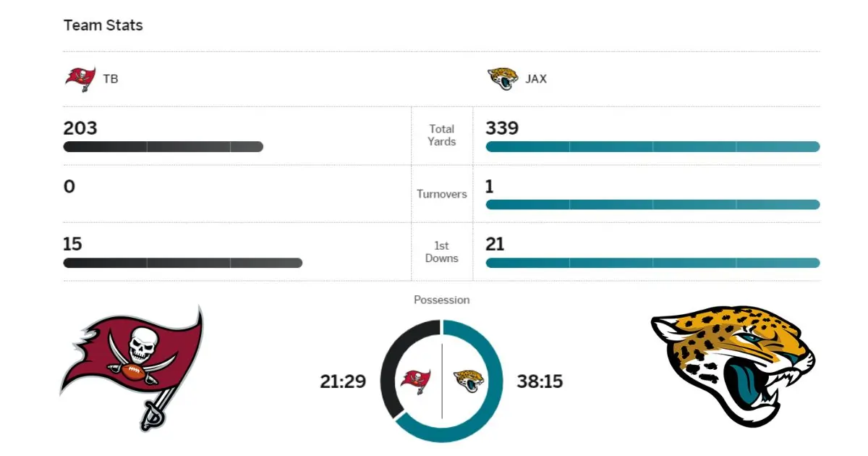The height and width of the screenshot is (456, 868).
Task: Click JAX's Turnovers bar
Action: pyautogui.click(x=652, y=205)
